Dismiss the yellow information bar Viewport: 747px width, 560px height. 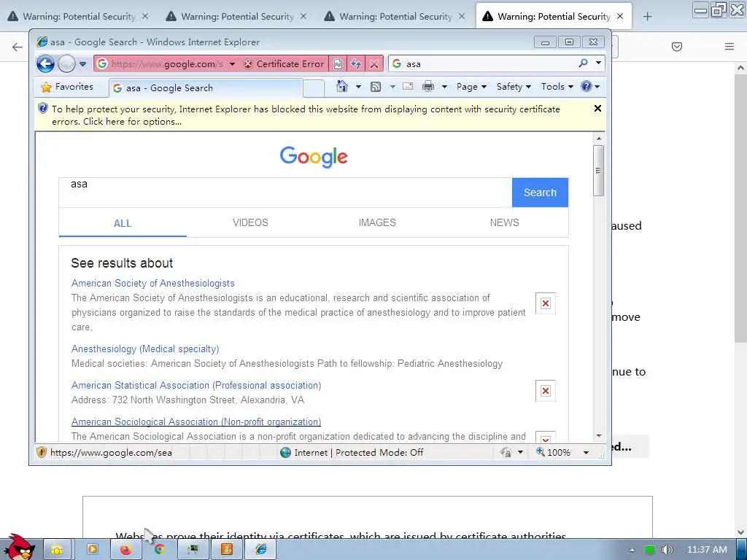pyautogui.click(x=597, y=109)
